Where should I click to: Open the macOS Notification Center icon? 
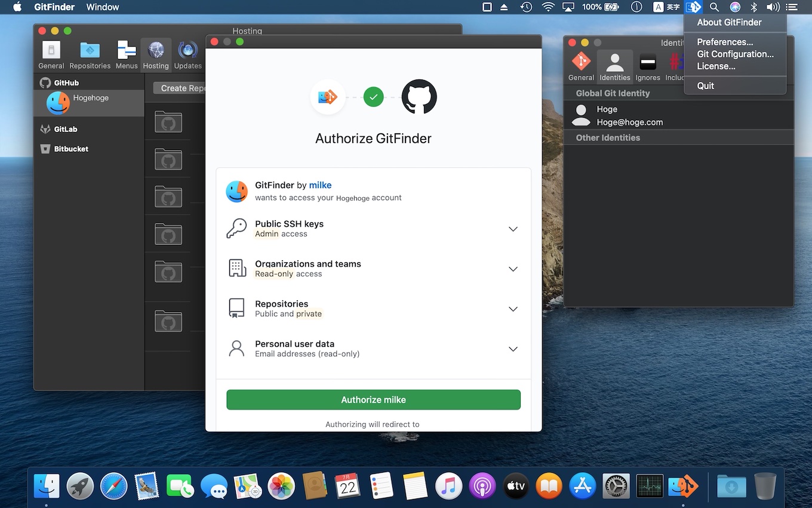coord(791,7)
